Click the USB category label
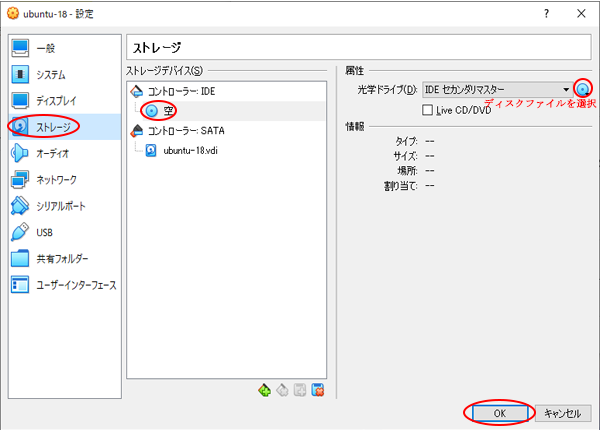600x430 pixels. pyautogui.click(x=44, y=233)
